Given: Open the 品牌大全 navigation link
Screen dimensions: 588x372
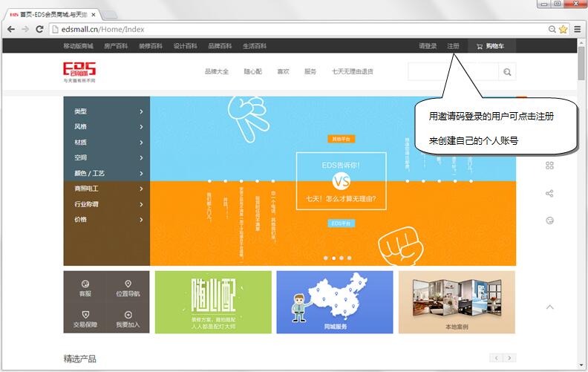Looking at the screenshot, I should pos(217,71).
